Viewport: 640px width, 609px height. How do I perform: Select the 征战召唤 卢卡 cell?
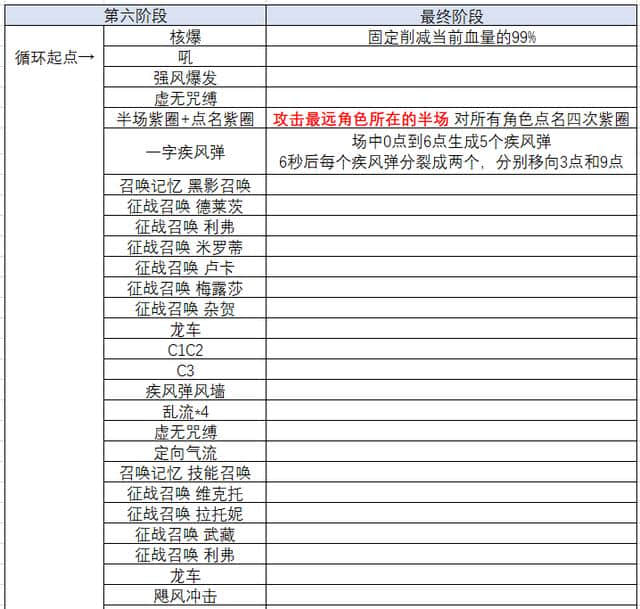(x=185, y=267)
